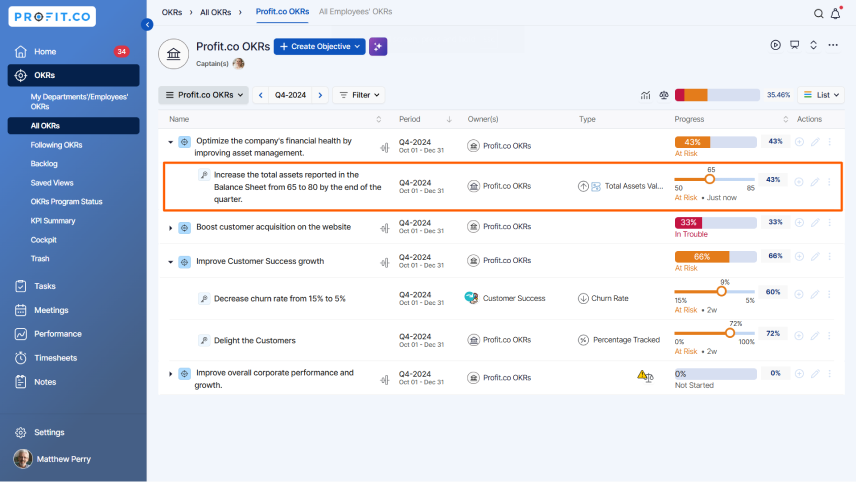Image resolution: width=856 pixels, height=482 pixels.
Task: Open Matthew Perry user profile
Action: [52, 459]
